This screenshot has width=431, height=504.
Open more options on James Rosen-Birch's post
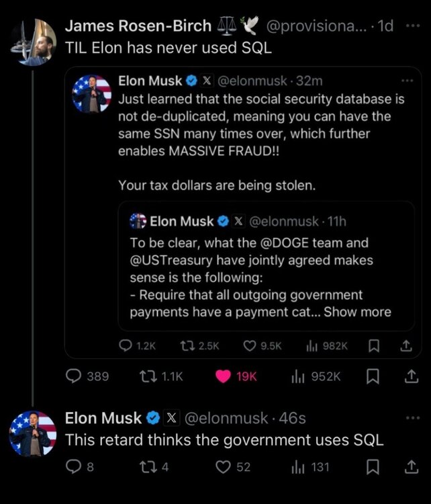(411, 27)
